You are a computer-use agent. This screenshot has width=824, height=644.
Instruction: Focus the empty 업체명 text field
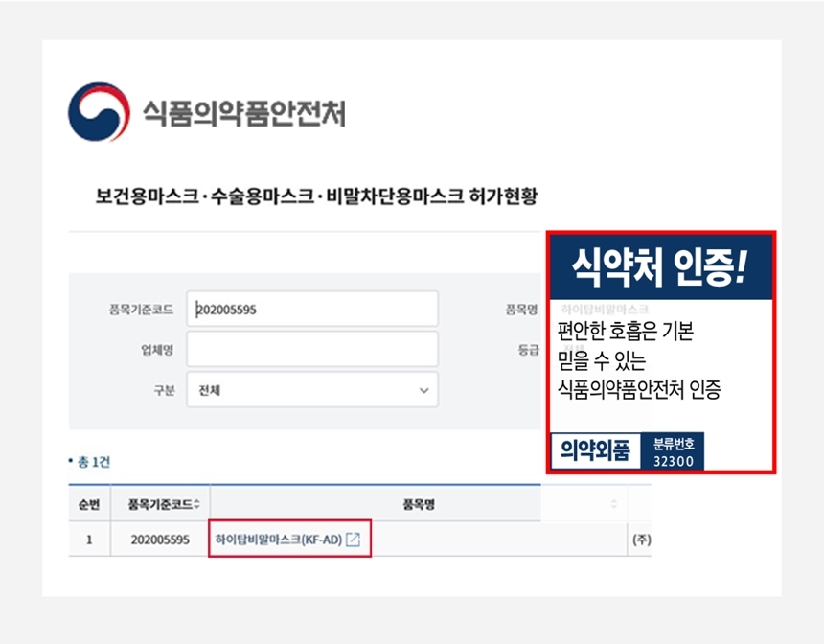point(311,349)
